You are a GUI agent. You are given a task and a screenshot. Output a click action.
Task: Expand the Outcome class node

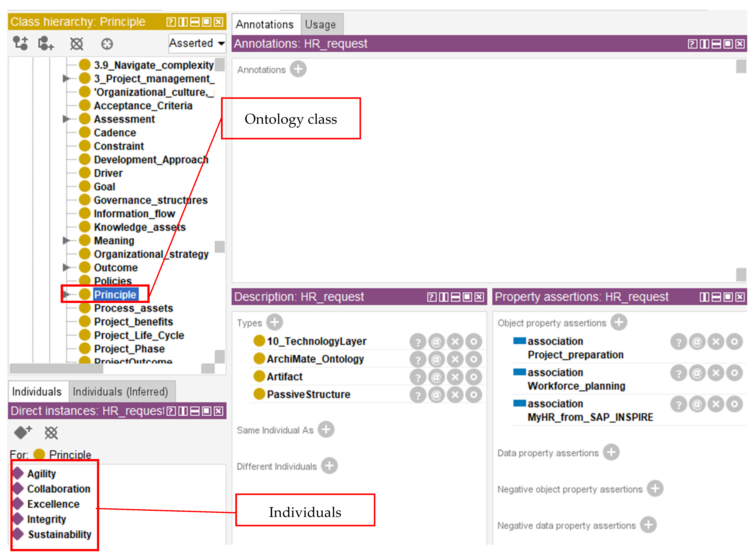coord(66,268)
